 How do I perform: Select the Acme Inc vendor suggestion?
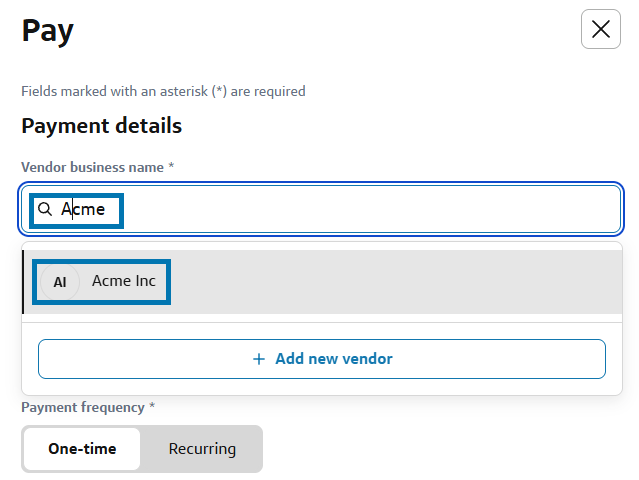point(322,282)
